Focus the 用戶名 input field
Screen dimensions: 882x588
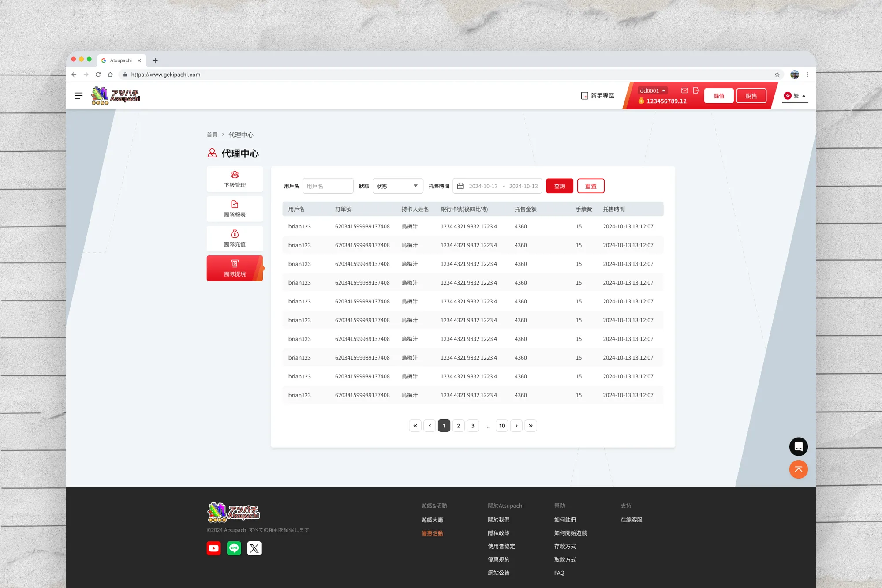click(x=328, y=186)
